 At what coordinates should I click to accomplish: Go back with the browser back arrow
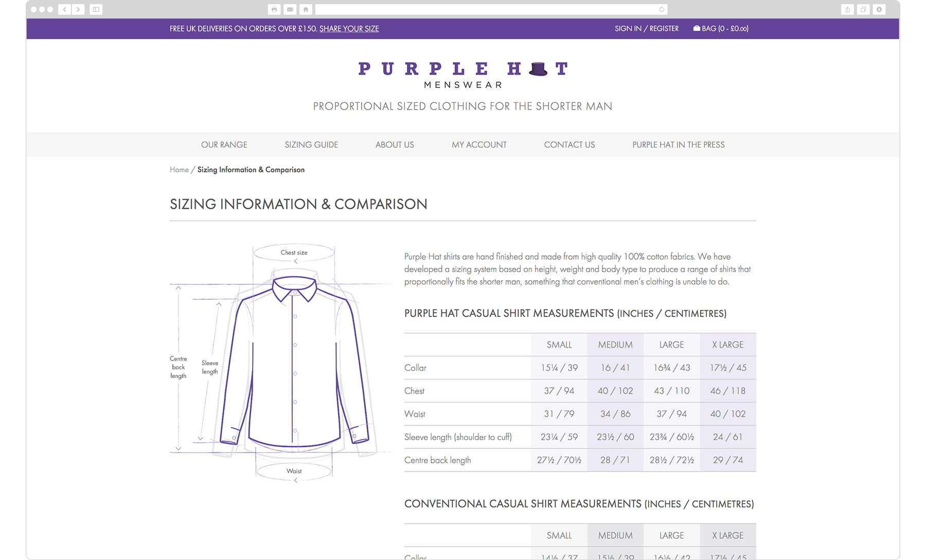pyautogui.click(x=65, y=9)
